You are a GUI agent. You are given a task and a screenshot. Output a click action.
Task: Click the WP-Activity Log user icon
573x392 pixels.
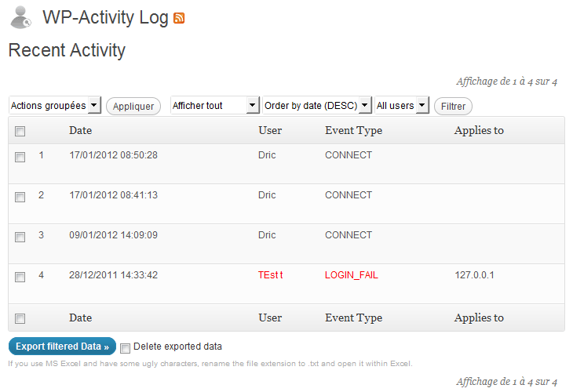pos(20,17)
